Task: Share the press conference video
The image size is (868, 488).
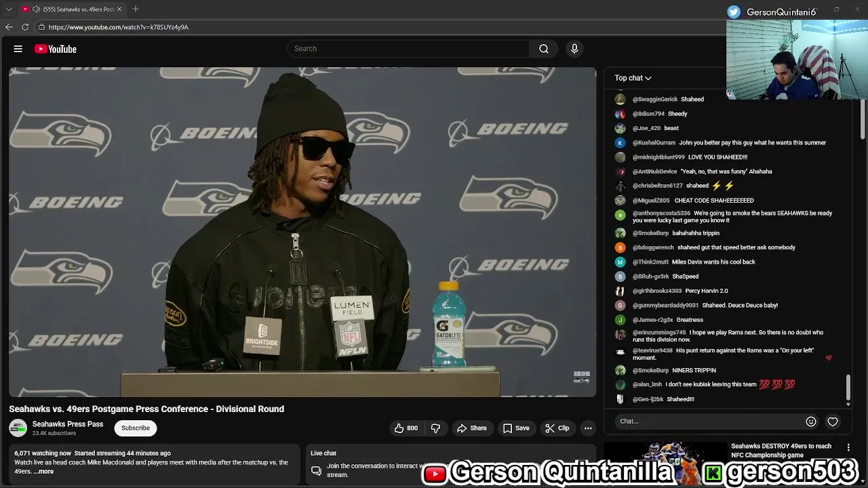Action: tap(472, 428)
